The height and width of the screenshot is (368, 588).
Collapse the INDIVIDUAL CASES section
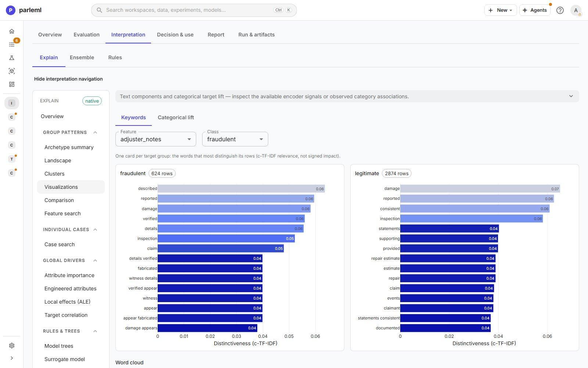coord(95,230)
